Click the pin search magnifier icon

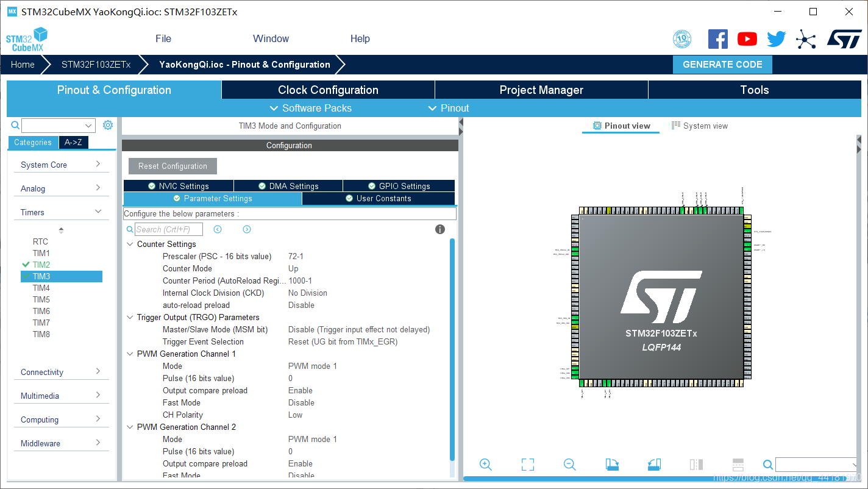click(768, 465)
